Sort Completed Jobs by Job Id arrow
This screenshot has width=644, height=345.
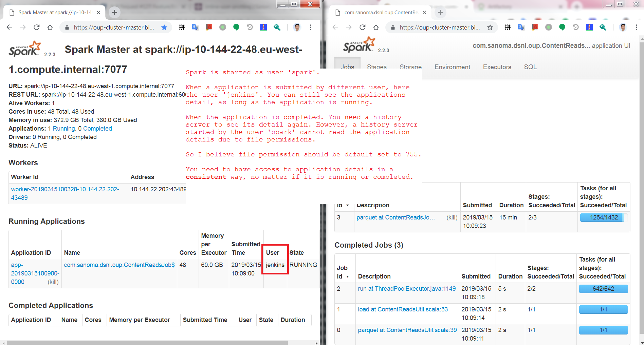coord(348,277)
